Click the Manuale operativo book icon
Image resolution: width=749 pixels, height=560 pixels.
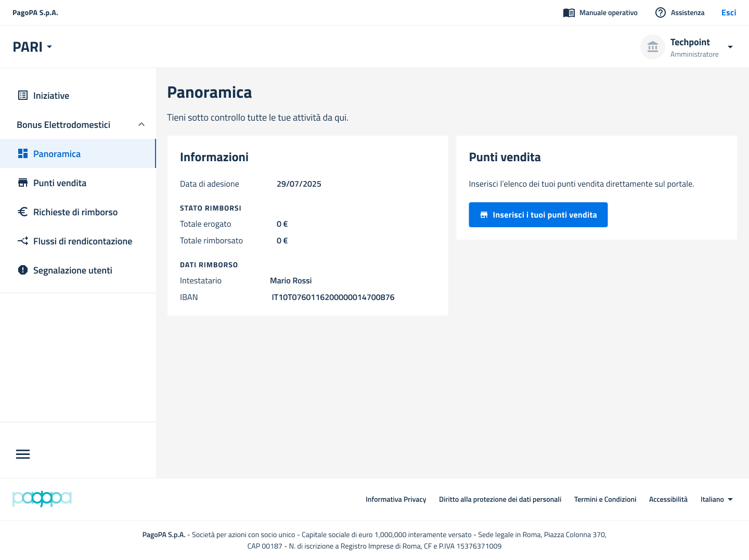pos(569,12)
